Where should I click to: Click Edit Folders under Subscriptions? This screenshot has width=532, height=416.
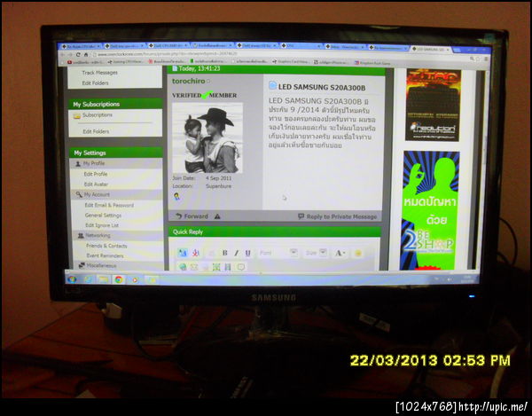(x=96, y=131)
